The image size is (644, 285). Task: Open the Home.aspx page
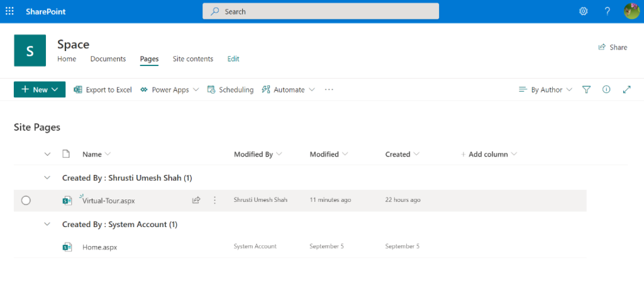(100, 247)
